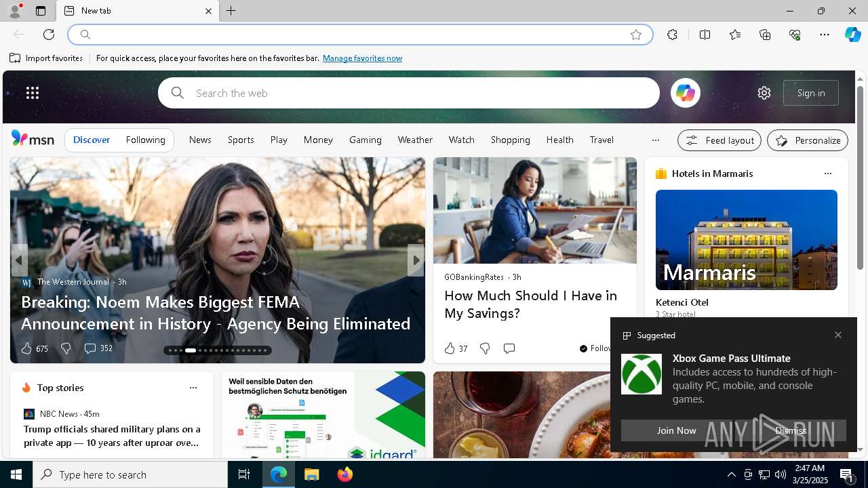868x488 pixels.
Task: Open volume control in system tray
Action: tap(781, 474)
